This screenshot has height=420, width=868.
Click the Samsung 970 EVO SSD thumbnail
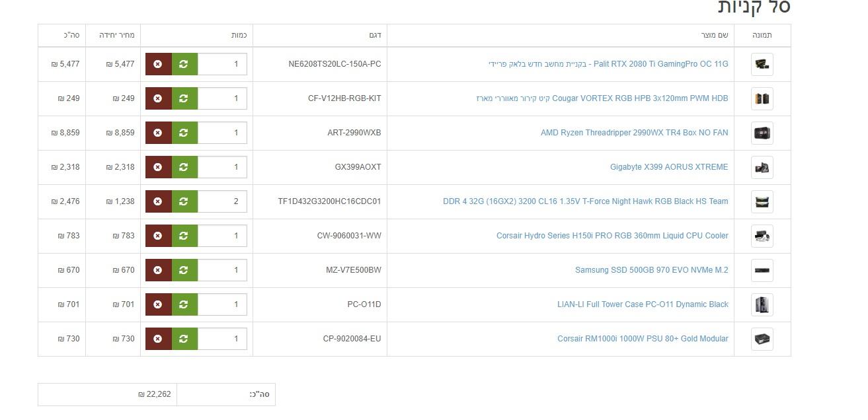pyautogui.click(x=762, y=270)
